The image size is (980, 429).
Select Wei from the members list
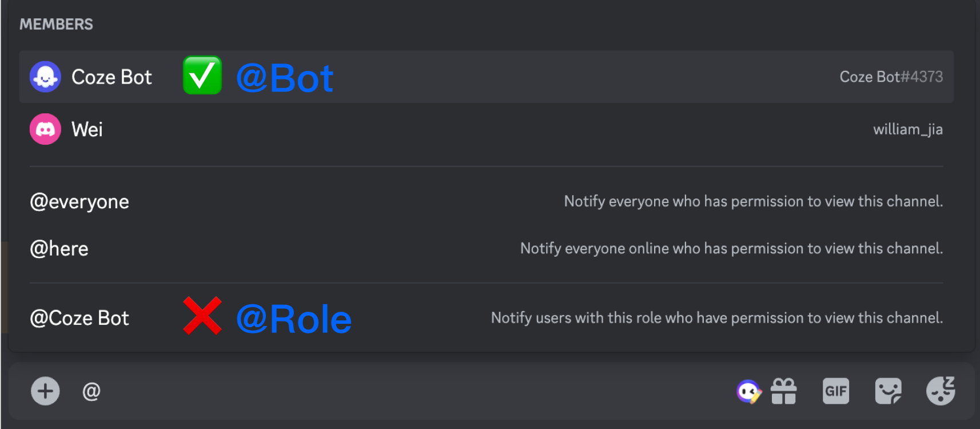pos(87,129)
